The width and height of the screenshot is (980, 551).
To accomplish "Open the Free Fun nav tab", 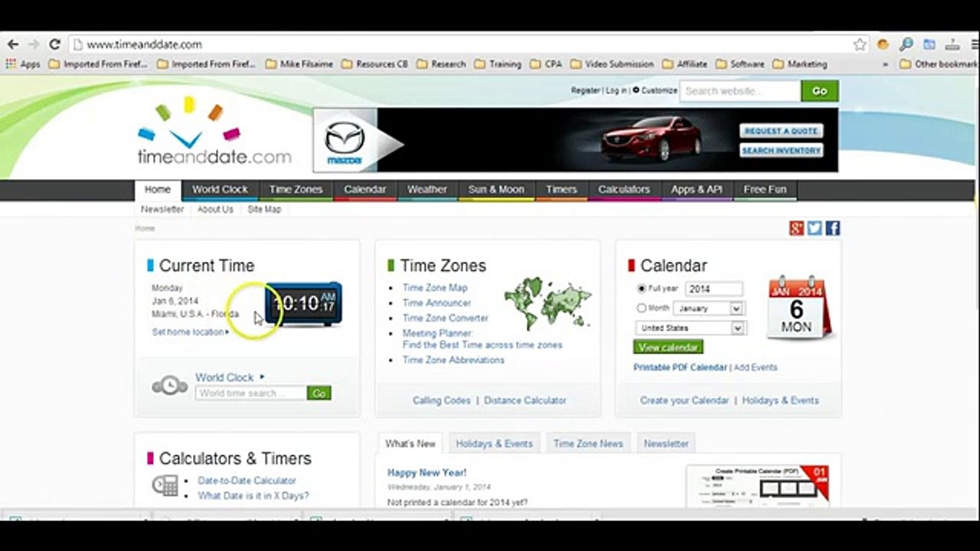I will click(765, 190).
